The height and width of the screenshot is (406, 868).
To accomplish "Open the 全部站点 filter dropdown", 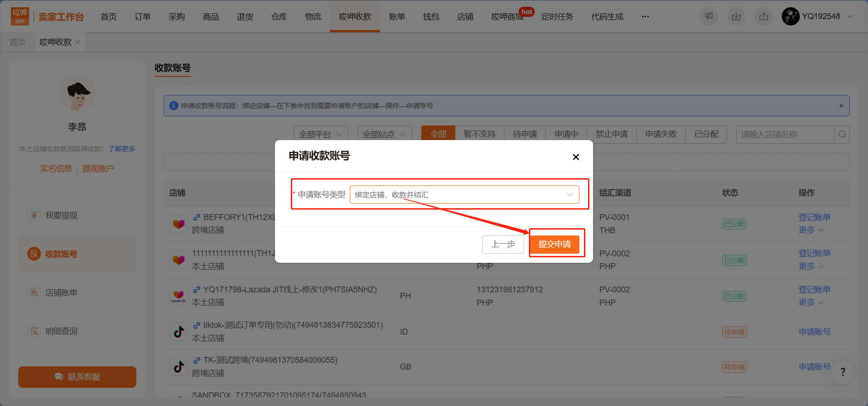I will [x=384, y=134].
